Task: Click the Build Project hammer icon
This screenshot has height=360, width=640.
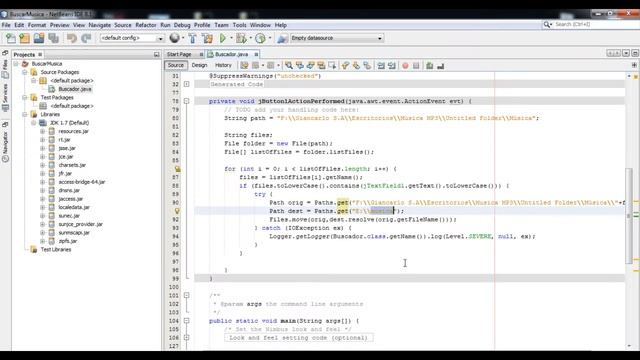Action: [192, 38]
